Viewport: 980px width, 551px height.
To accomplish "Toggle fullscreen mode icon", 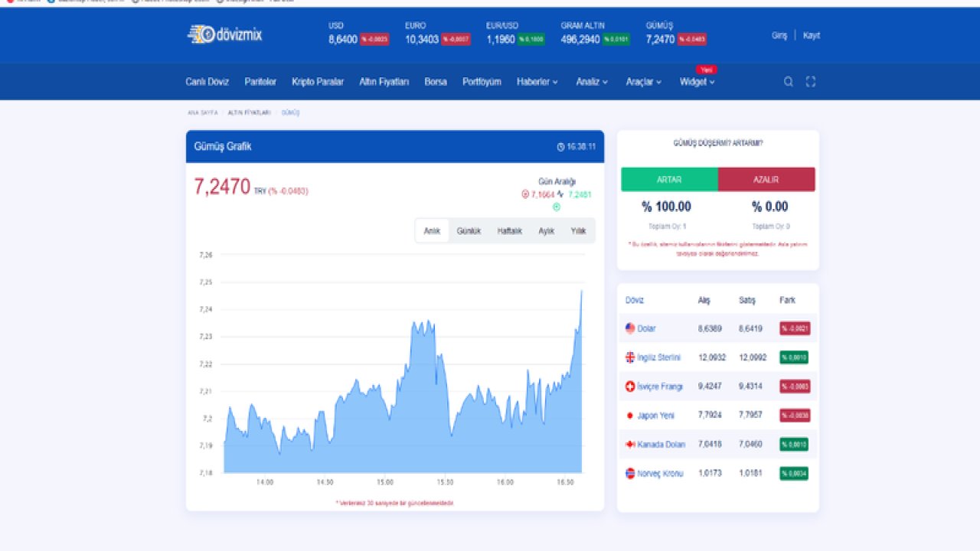I will click(x=811, y=82).
